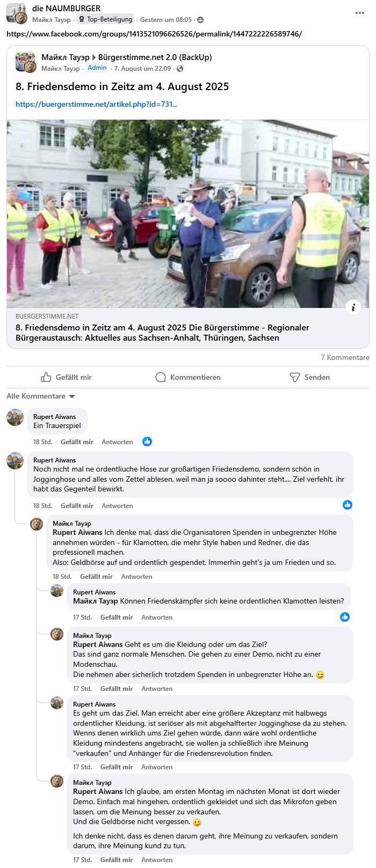Open the Friedensdemo photo thumbnail
The height and width of the screenshot is (868, 376).
point(188,214)
